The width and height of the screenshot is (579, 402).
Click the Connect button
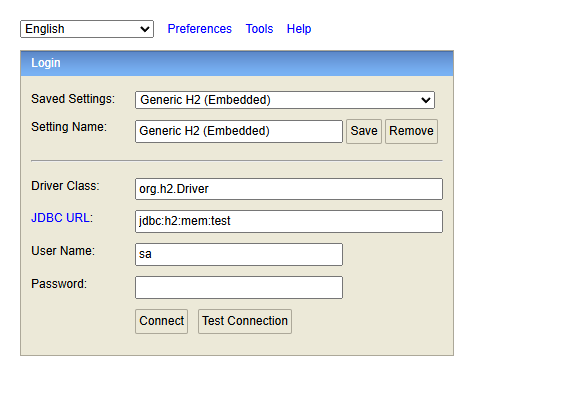(161, 321)
